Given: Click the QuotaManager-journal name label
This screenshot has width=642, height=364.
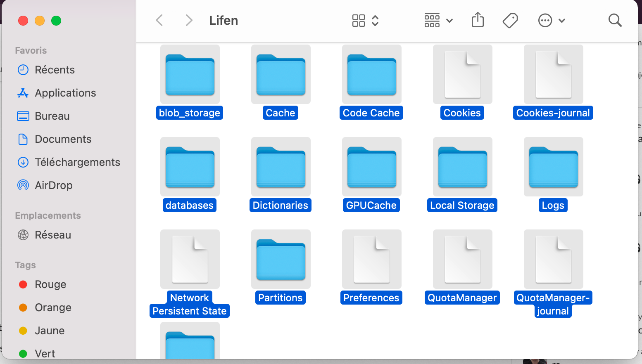Looking at the screenshot, I should (x=553, y=304).
